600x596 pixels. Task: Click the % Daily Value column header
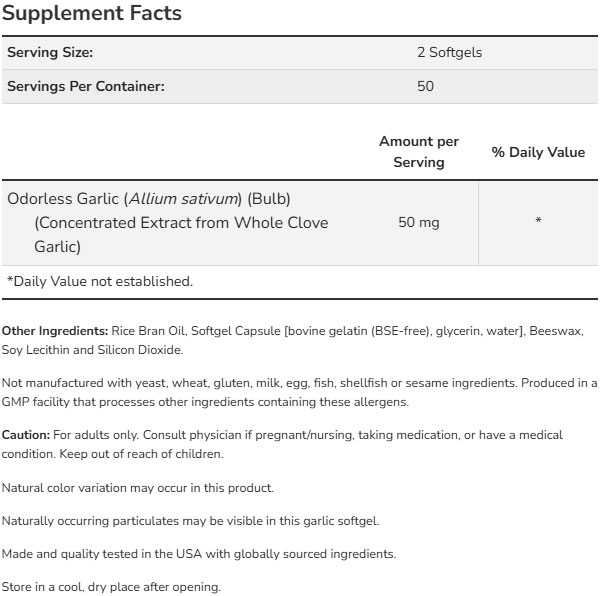(x=538, y=152)
